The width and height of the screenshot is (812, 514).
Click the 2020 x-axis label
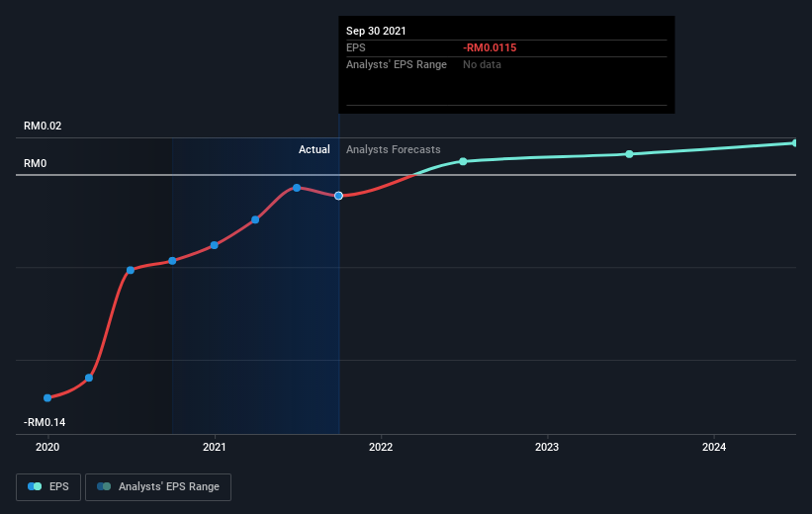point(47,448)
